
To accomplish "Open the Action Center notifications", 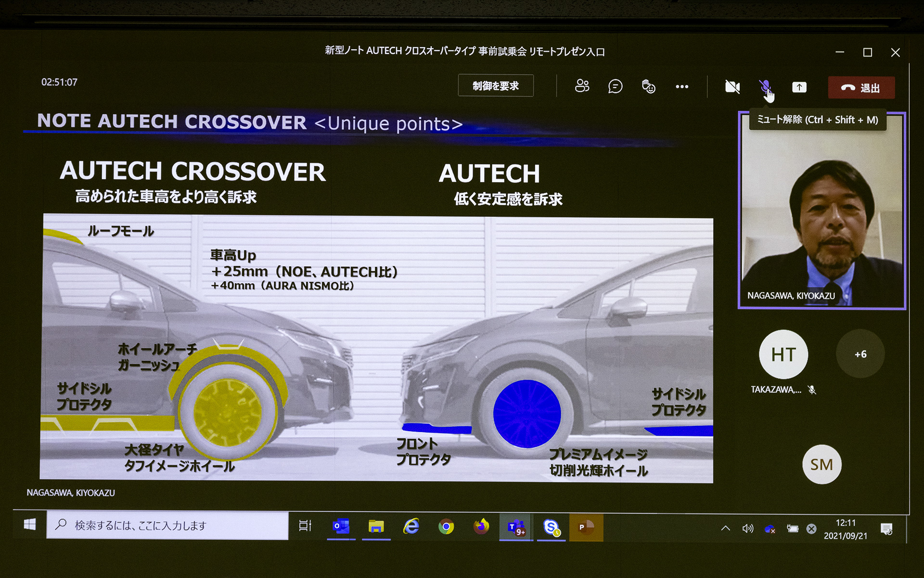I will (x=887, y=528).
